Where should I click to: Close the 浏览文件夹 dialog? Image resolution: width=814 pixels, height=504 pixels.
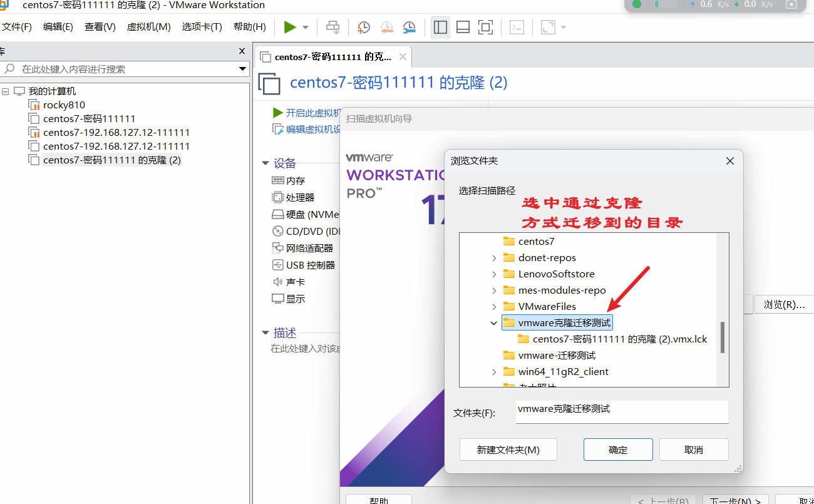point(729,161)
